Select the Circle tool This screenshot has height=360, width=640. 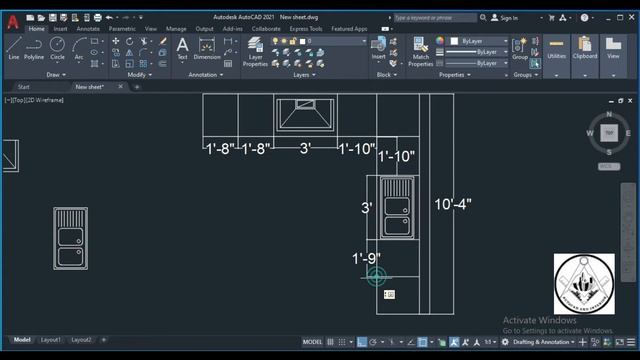57,48
